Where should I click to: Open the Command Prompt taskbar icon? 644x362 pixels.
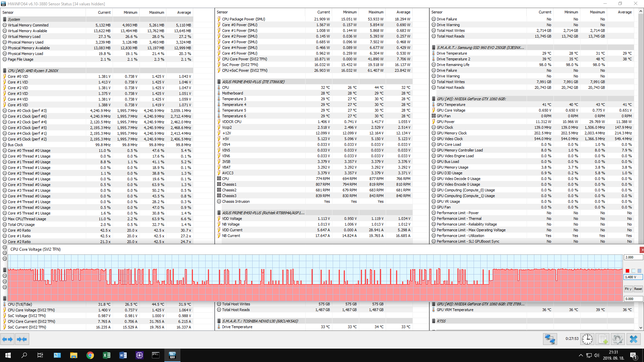pyautogui.click(x=156, y=355)
